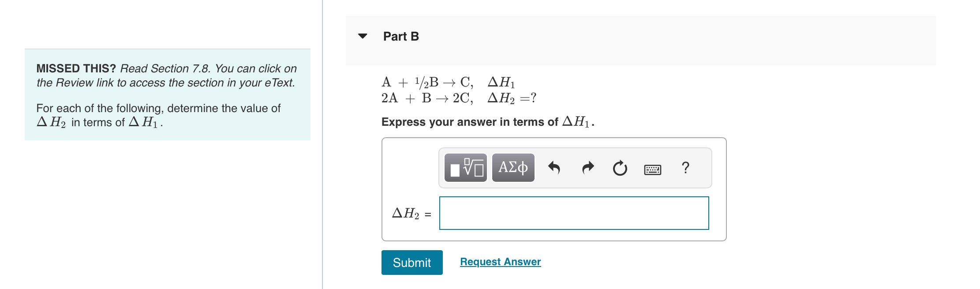The width and height of the screenshot is (980, 289).
Task: Undo the last entry in the equation editor
Action: [556, 168]
